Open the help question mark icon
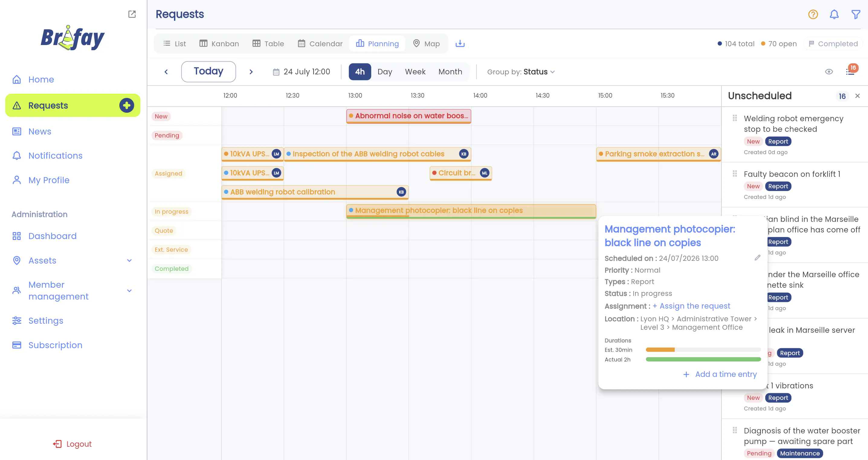868x460 pixels. coord(813,14)
